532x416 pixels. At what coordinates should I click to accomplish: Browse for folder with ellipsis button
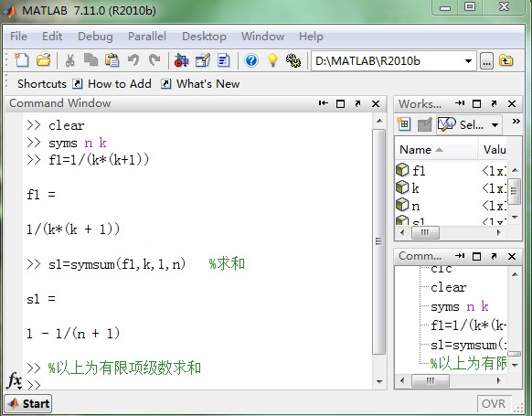pos(486,61)
